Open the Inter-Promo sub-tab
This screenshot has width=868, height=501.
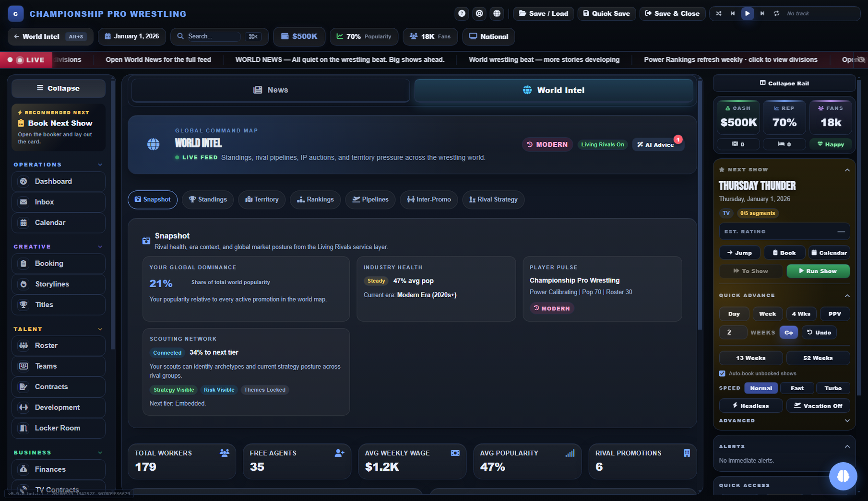(429, 199)
